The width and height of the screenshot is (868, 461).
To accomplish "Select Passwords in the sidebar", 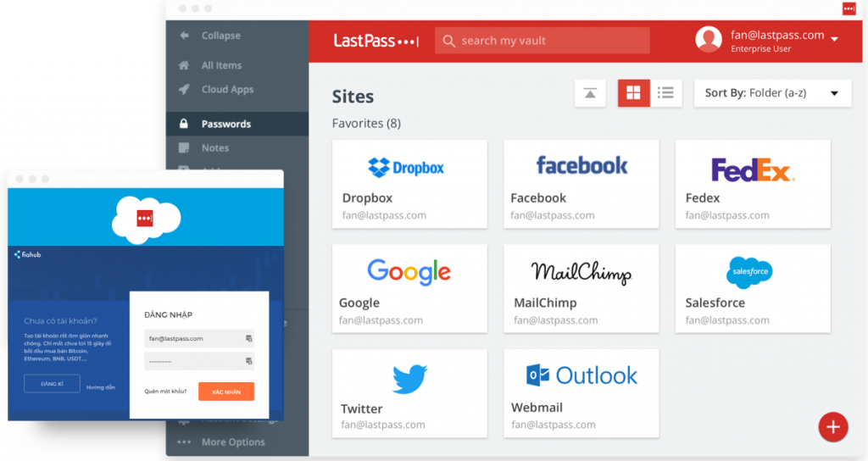I will tap(225, 124).
